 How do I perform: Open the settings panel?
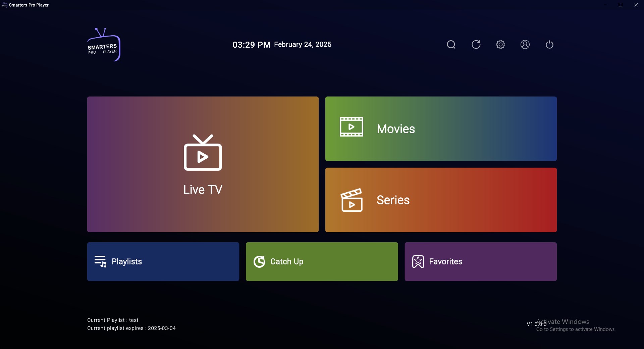pyautogui.click(x=500, y=44)
